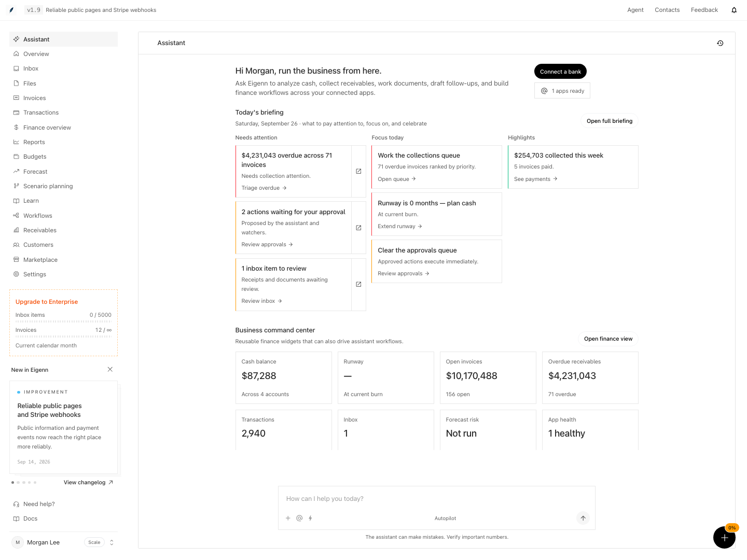Click the Connect a bank button
This screenshot has height=560, width=747.
[560, 72]
